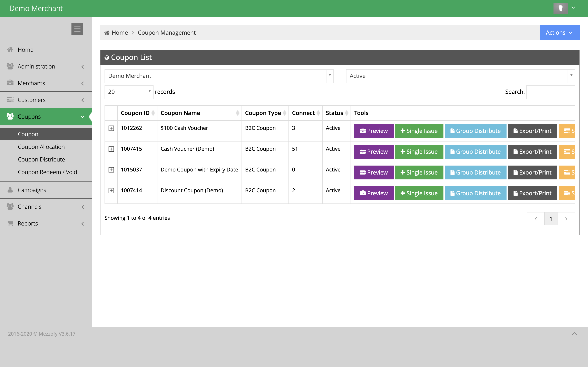
Task: Expand row details for coupon 1012262
Action: pyautogui.click(x=111, y=128)
